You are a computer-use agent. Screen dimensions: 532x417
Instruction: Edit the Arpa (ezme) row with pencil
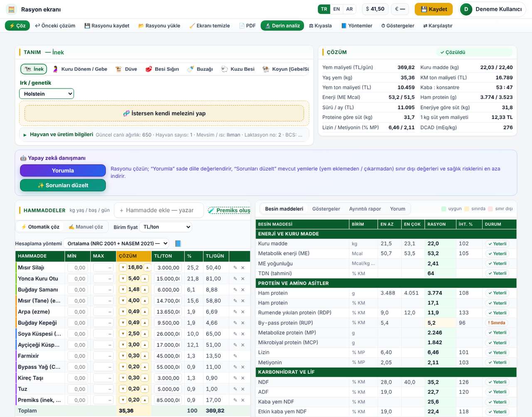coord(235,312)
